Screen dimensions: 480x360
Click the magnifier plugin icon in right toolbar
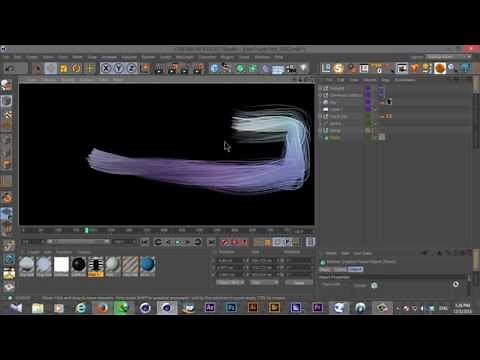[x=453, y=68]
